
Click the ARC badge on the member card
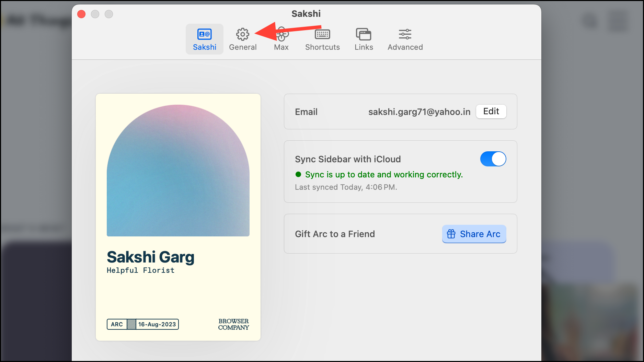point(117,324)
